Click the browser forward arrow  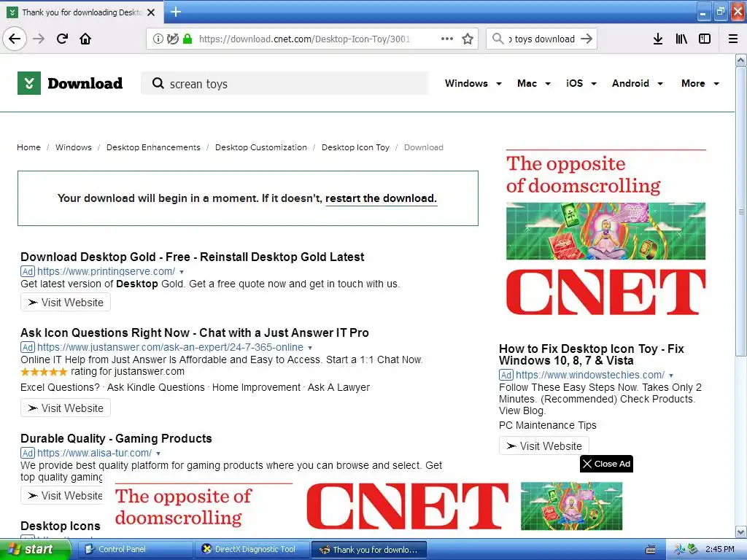click(x=39, y=39)
